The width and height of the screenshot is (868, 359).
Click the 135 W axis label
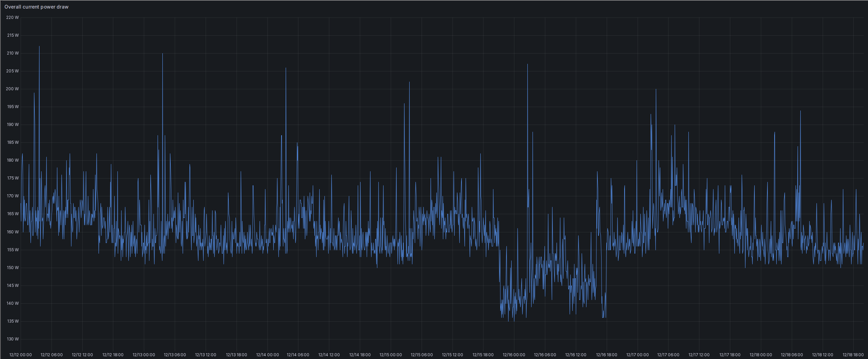coord(13,321)
